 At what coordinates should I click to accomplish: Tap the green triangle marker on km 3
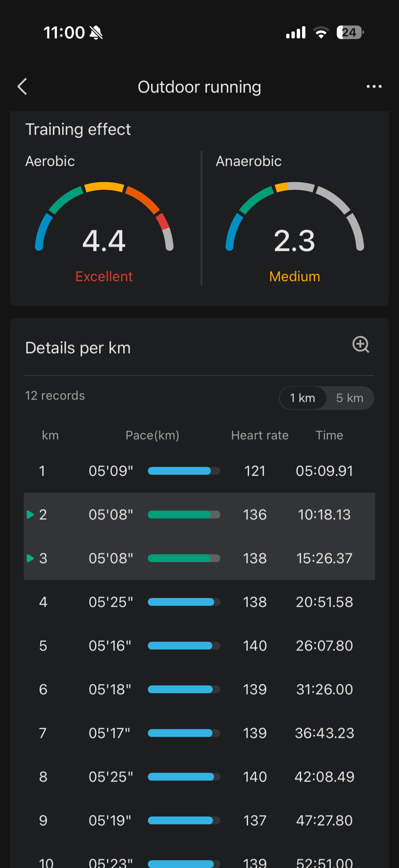(30, 558)
